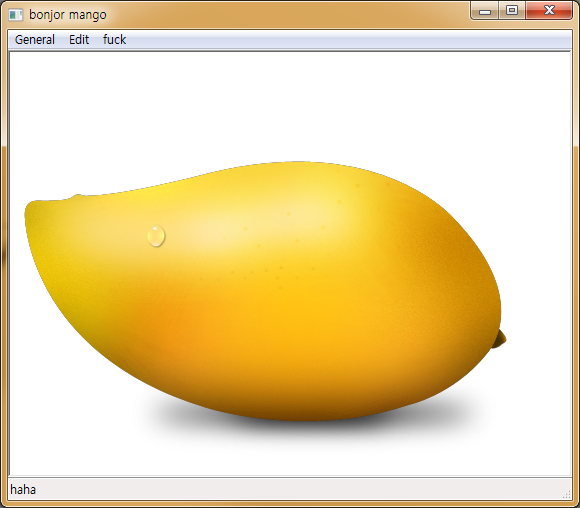This screenshot has height=508, width=580.
Task: Click the resize grip in status bar corner
Action: (566, 494)
